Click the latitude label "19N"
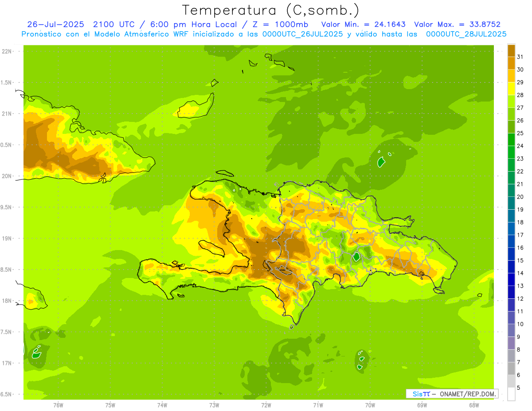The width and height of the screenshot is (532, 411). click(x=7, y=239)
